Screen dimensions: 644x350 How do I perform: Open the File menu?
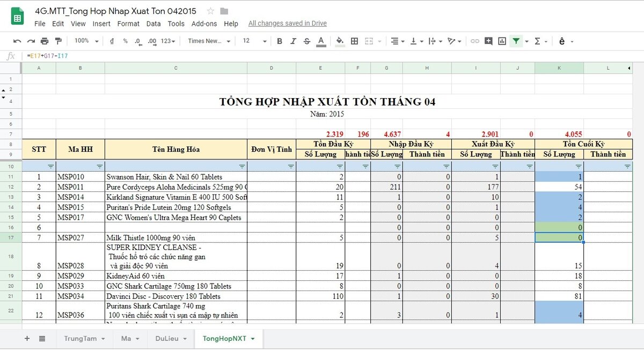coord(40,24)
